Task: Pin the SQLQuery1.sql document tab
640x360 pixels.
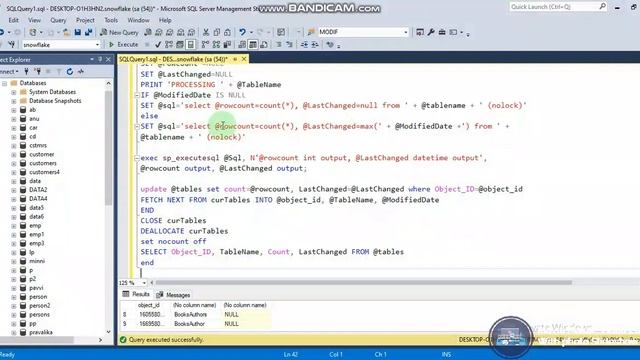Action: (235, 60)
